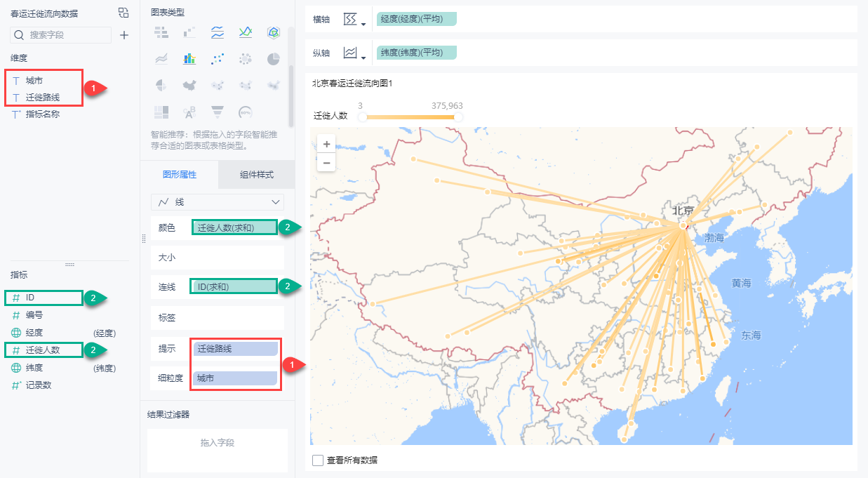The image size is (868, 478).
Task: Switch to the 图形属性 tab
Action: pyautogui.click(x=180, y=175)
